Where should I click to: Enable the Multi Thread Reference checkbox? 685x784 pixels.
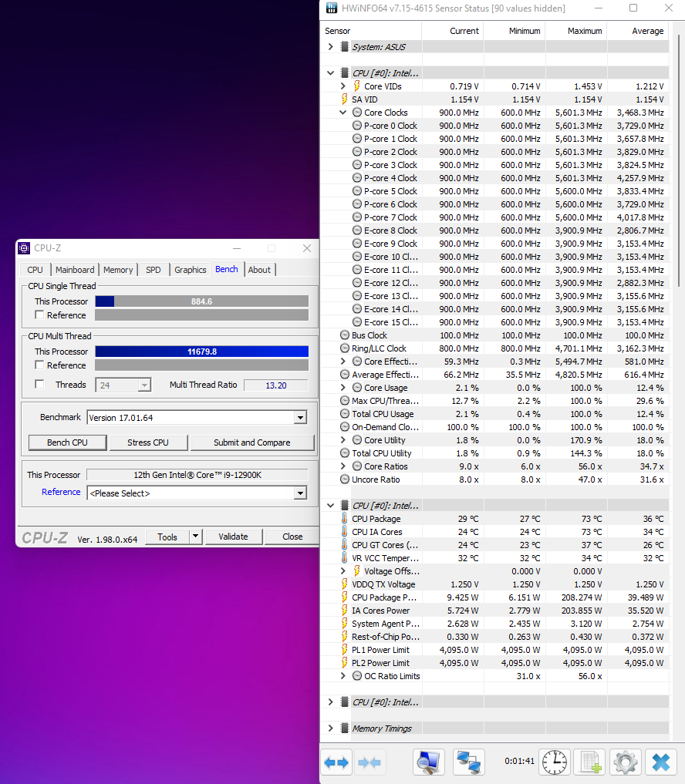39,365
